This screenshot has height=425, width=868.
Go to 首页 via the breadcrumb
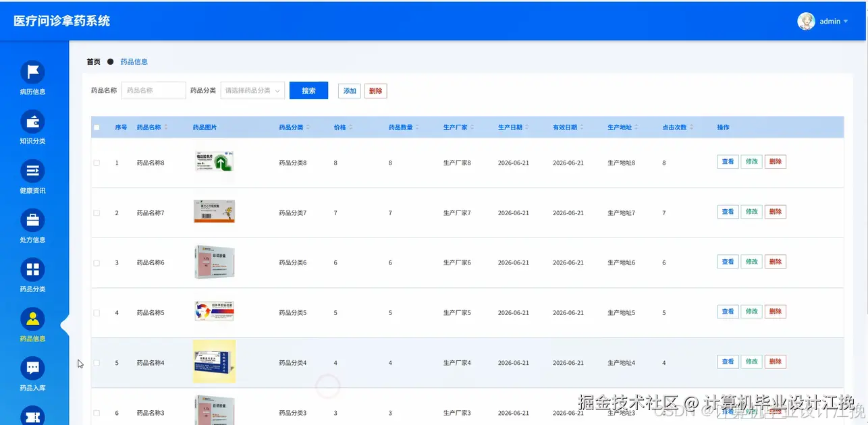click(93, 61)
